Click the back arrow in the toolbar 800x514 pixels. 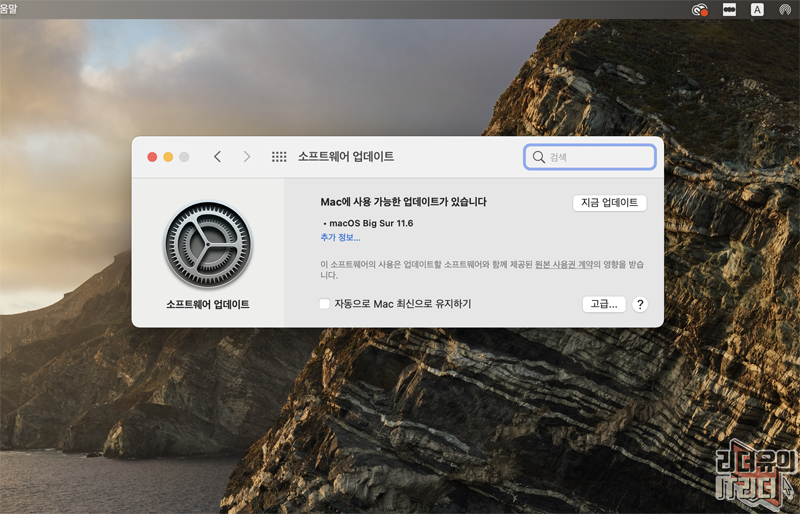click(x=217, y=157)
